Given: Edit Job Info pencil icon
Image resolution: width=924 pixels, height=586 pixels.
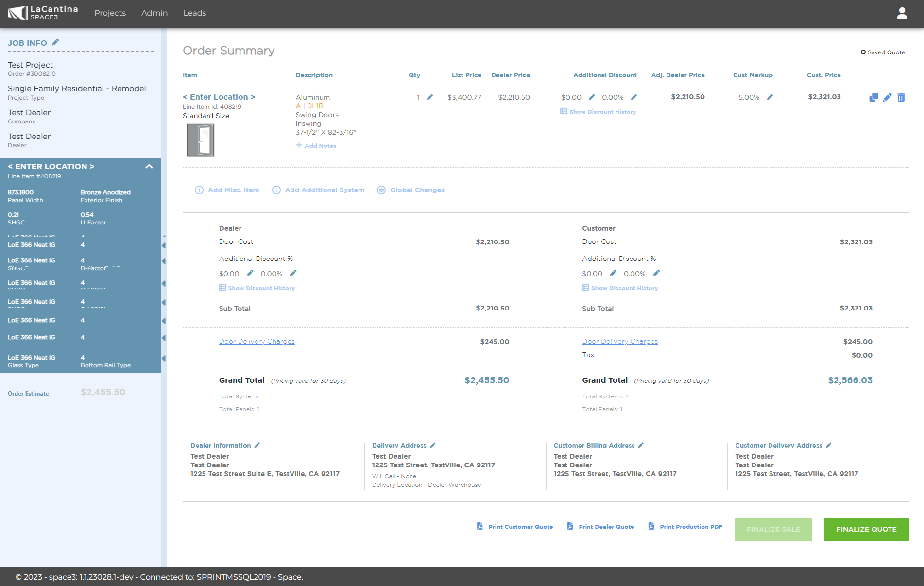Looking at the screenshot, I should coord(55,42).
